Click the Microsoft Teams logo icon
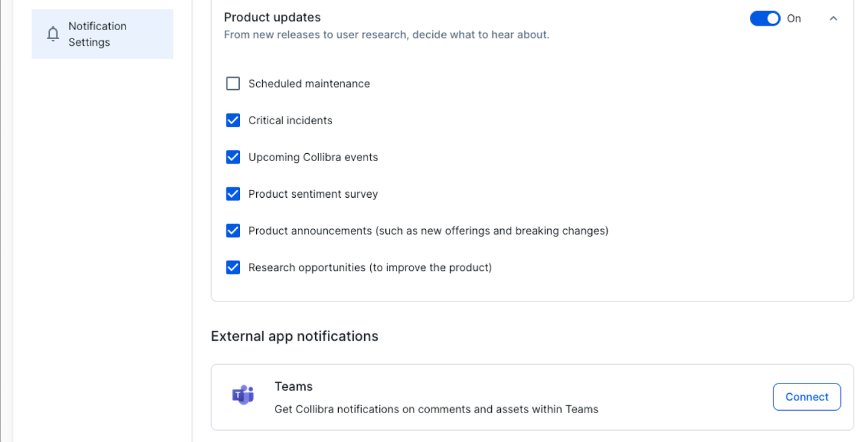 tap(243, 396)
